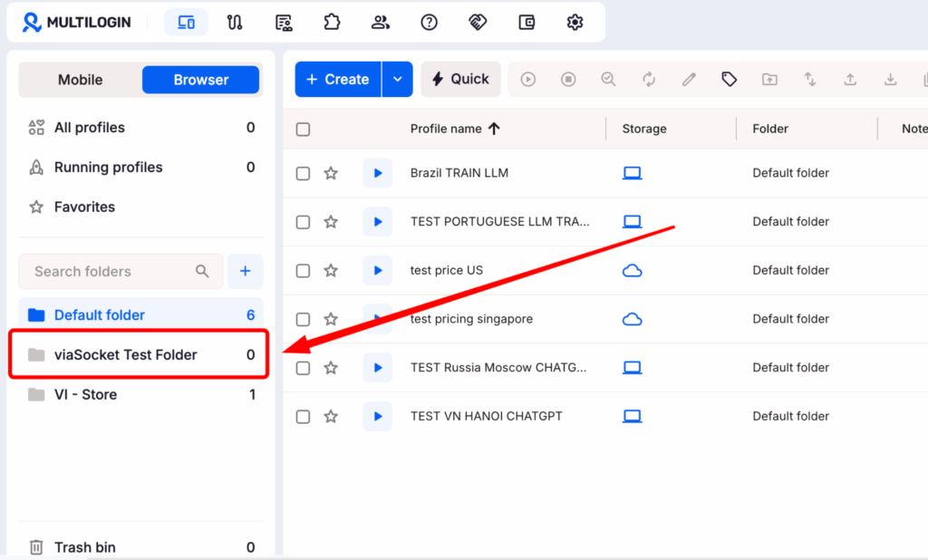Open the third top-bar icon, left of the puzzle-piece extensions icon
928x560 pixels.
[284, 23]
